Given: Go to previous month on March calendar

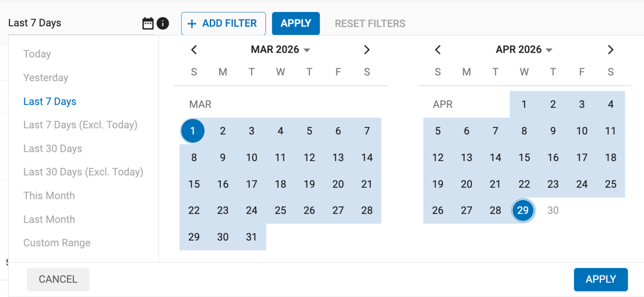Looking at the screenshot, I should point(194,49).
